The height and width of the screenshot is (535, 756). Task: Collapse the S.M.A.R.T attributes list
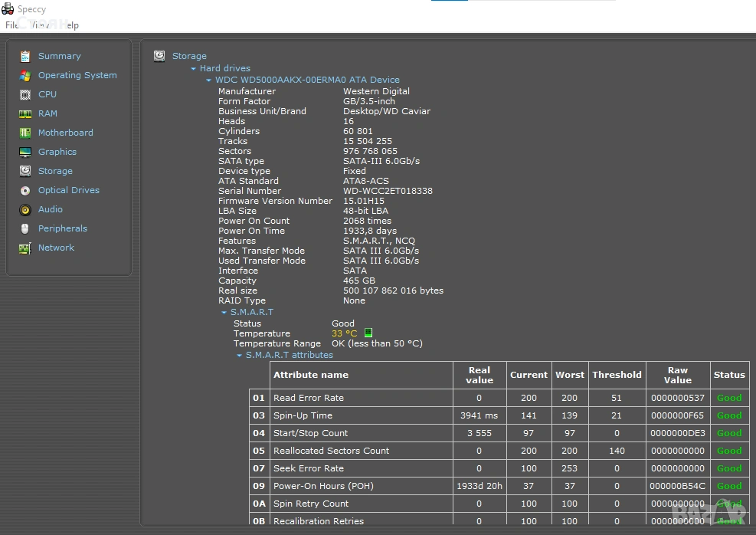point(240,356)
